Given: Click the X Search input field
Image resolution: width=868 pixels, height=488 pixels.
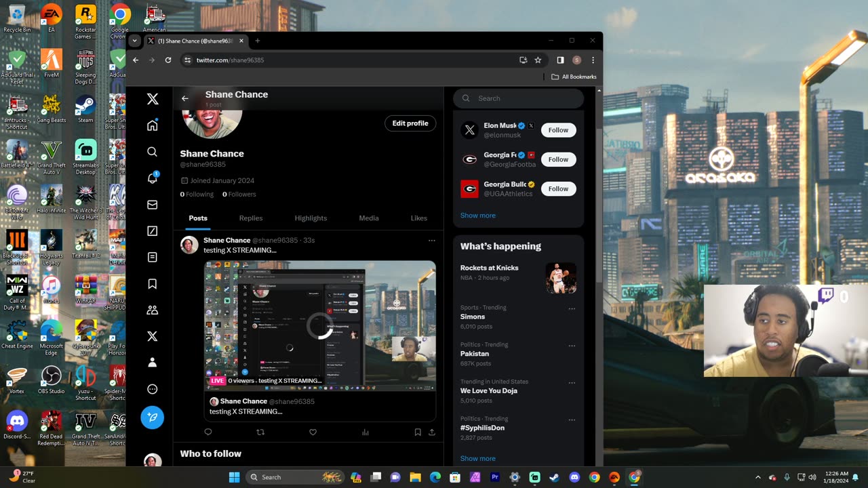Looking at the screenshot, I should coord(519,98).
